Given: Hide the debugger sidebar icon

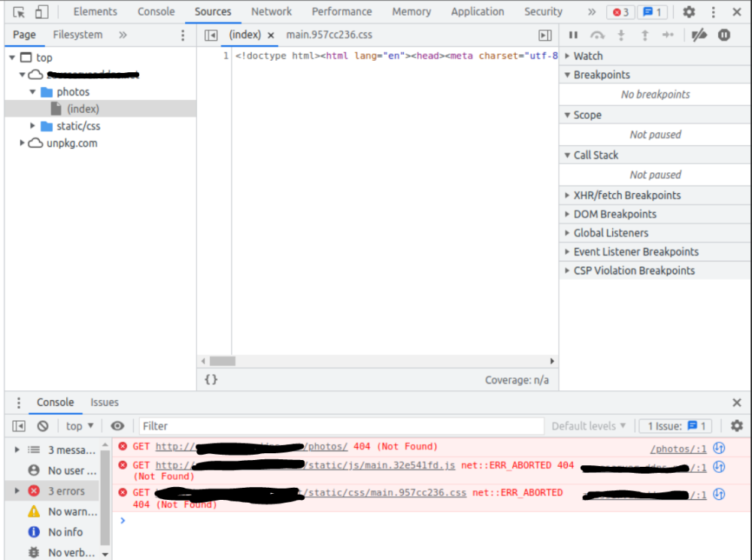Looking at the screenshot, I should pyautogui.click(x=544, y=35).
